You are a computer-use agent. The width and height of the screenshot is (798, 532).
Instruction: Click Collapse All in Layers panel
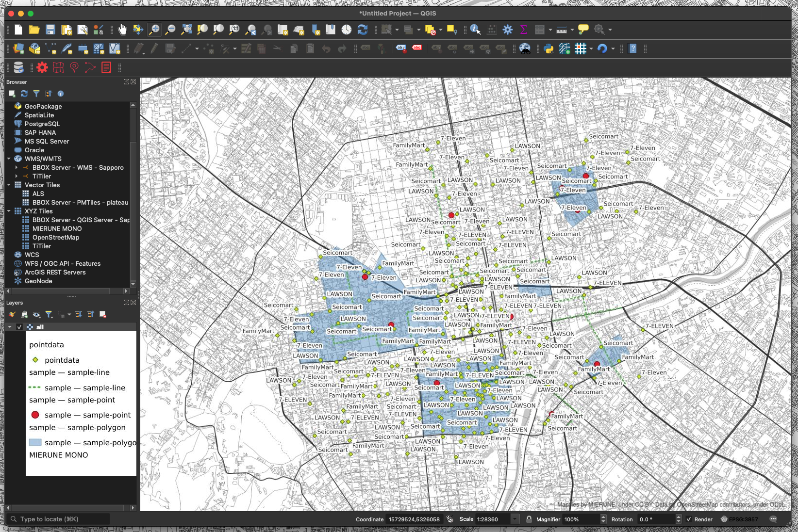click(x=91, y=314)
